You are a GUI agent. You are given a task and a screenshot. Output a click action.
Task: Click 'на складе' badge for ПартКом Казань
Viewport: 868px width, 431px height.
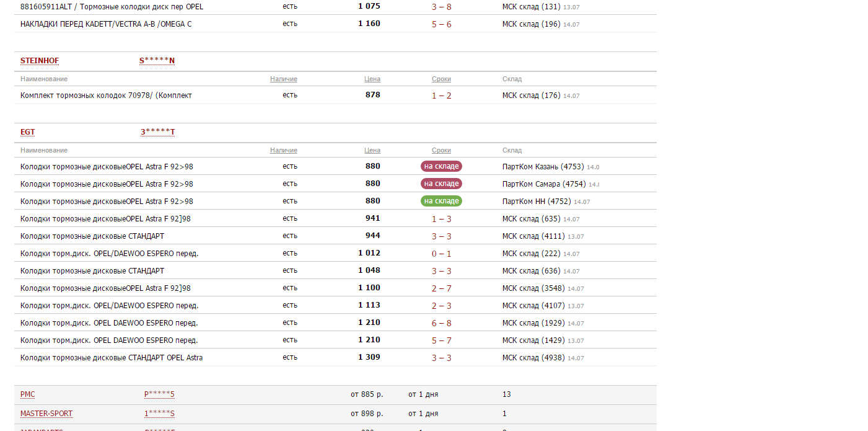[441, 166]
